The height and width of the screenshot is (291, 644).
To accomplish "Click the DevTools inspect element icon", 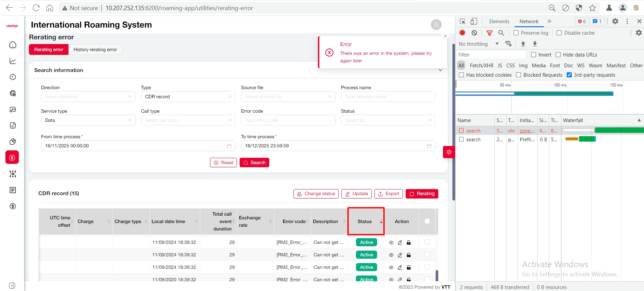I will 462,22.
